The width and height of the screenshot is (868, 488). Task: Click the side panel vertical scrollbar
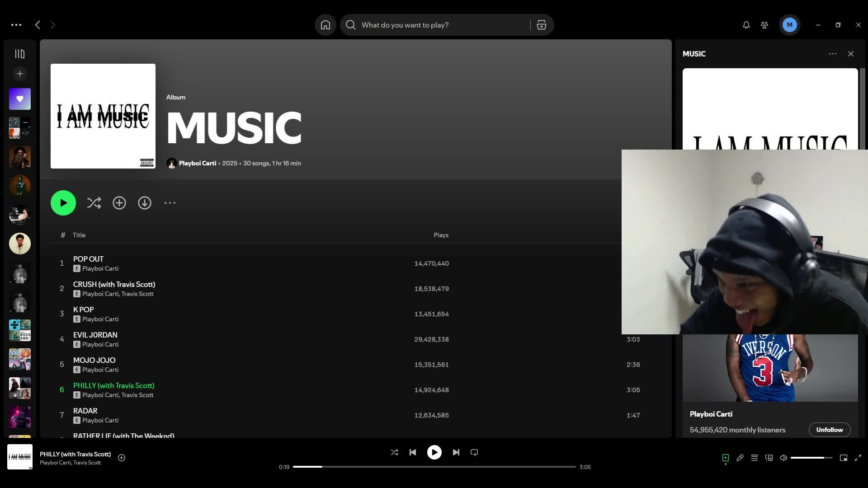pos(862,108)
